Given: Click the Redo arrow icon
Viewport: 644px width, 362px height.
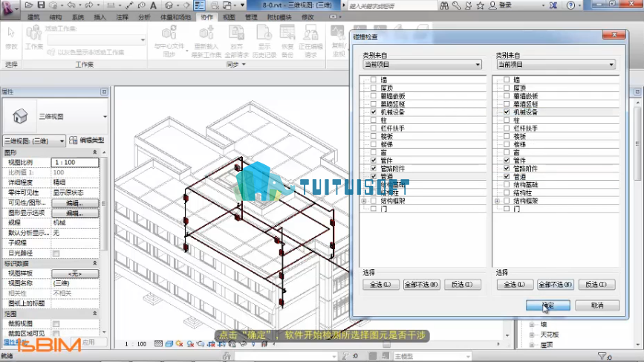Looking at the screenshot, I should click(88, 5).
